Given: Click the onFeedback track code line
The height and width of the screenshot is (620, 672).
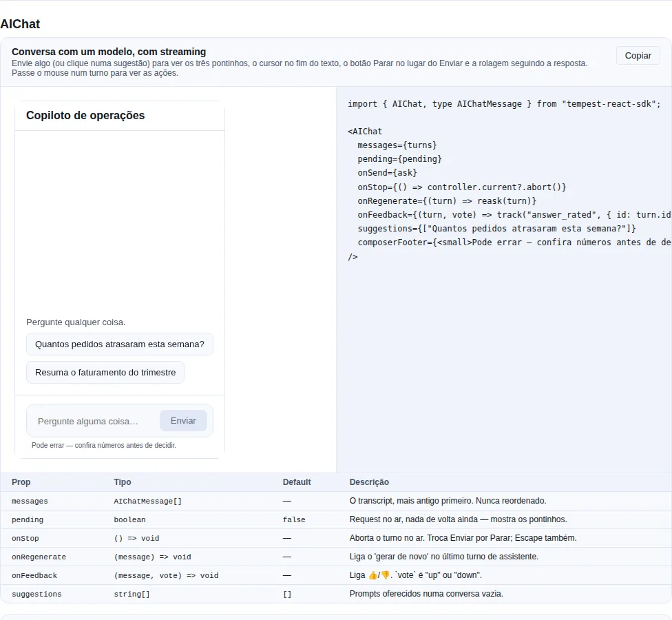Looking at the screenshot, I should tap(514, 214).
